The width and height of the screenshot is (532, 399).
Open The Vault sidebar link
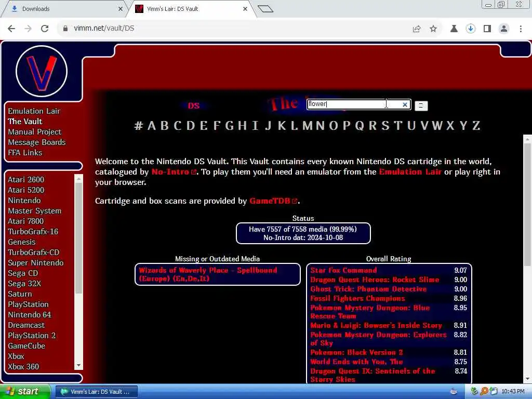(x=25, y=122)
